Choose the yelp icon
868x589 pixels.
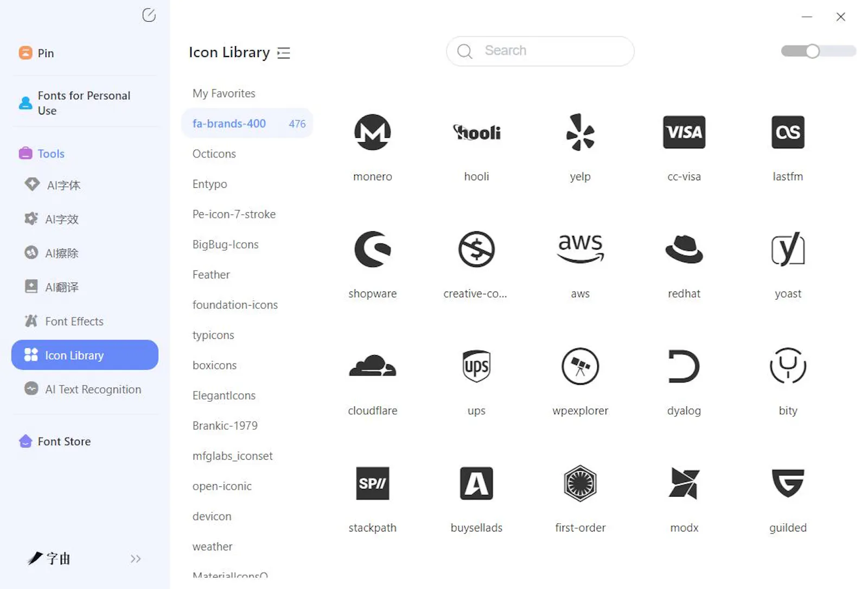click(x=580, y=132)
